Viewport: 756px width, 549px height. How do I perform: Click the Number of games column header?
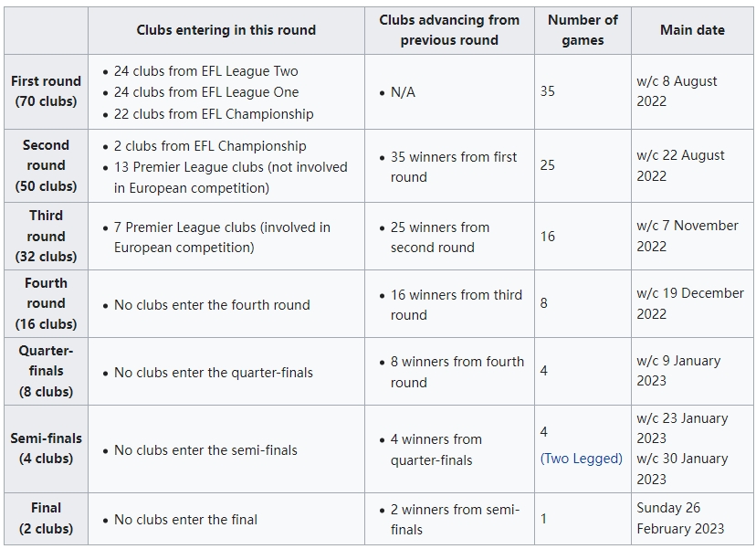(583, 30)
